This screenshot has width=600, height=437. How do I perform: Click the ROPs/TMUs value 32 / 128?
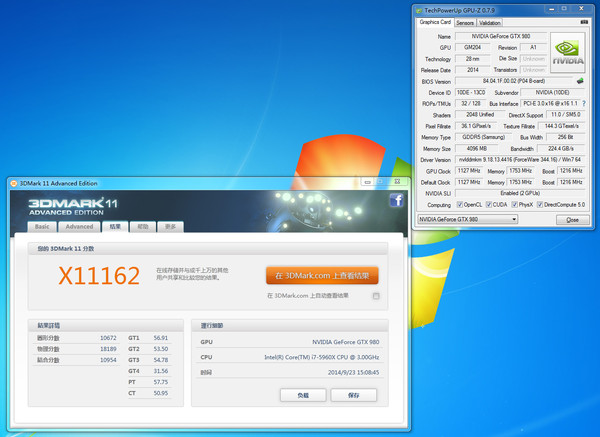(471, 104)
